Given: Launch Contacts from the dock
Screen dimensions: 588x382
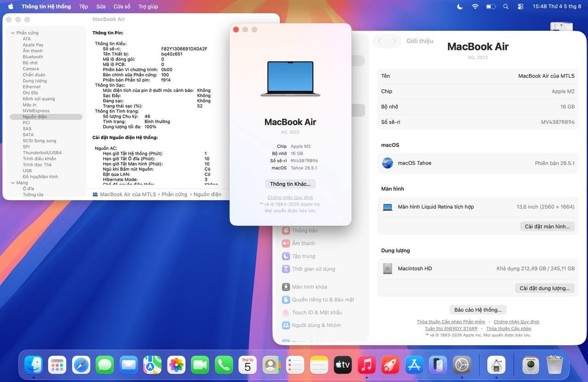Looking at the screenshot, I should (x=271, y=365).
